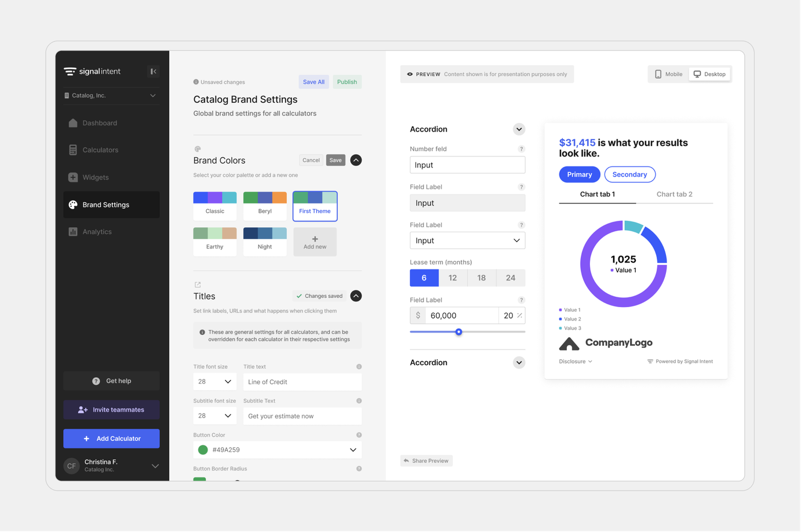This screenshot has height=532, width=801.
Task: Switch to Chart tab 2
Action: (674, 194)
